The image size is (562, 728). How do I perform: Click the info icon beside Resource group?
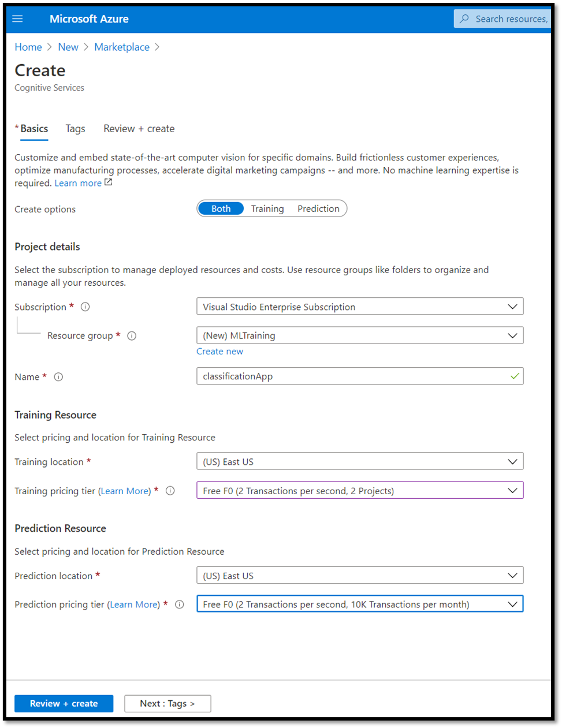[x=132, y=335]
